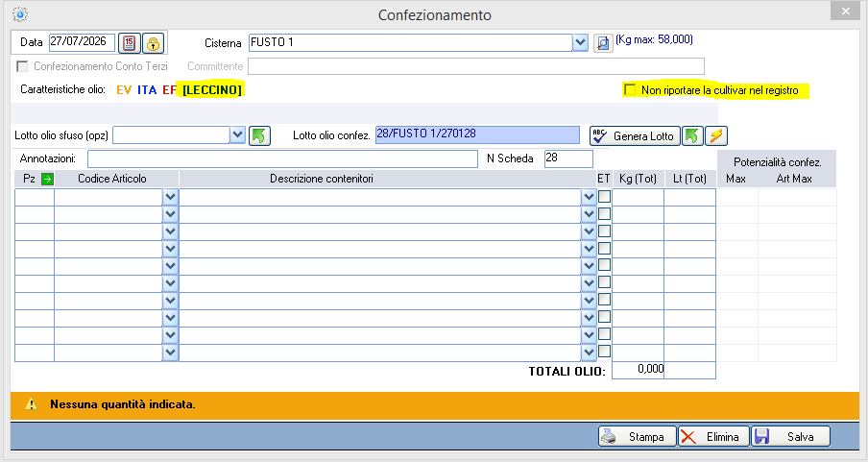Click the Elimina delete button
Image resolution: width=868 pixels, height=462 pixels.
tap(714, 436)
